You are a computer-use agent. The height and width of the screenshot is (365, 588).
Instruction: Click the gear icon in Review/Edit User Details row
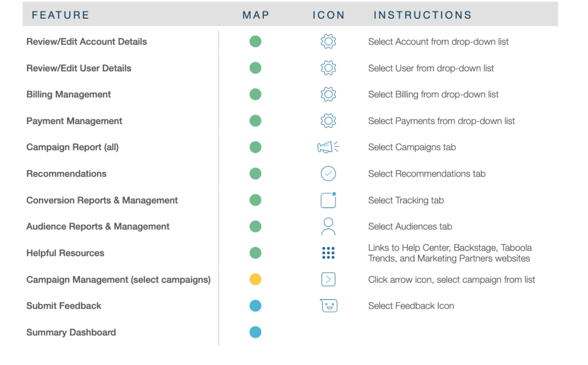328,68
